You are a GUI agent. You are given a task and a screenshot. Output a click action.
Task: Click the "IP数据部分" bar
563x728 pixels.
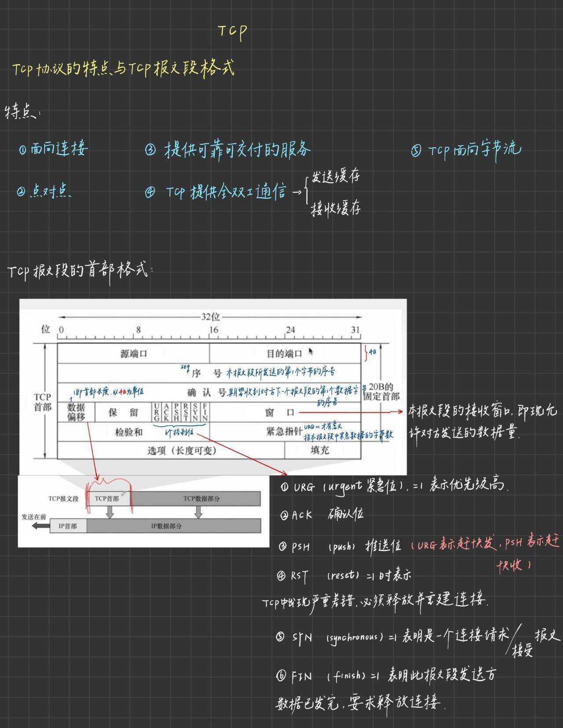pyautogui.click(x=173, y=526)
